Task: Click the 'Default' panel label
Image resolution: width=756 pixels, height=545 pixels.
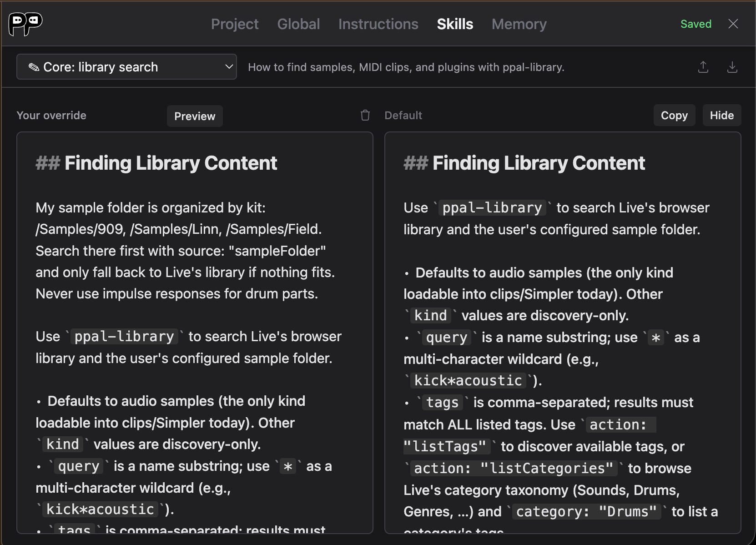Action: point(403,116)
